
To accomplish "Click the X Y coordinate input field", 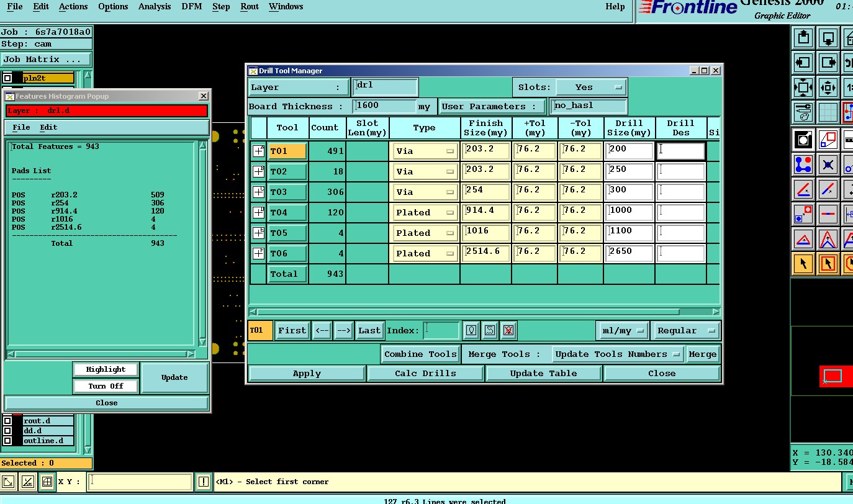I will coord(140,482).
